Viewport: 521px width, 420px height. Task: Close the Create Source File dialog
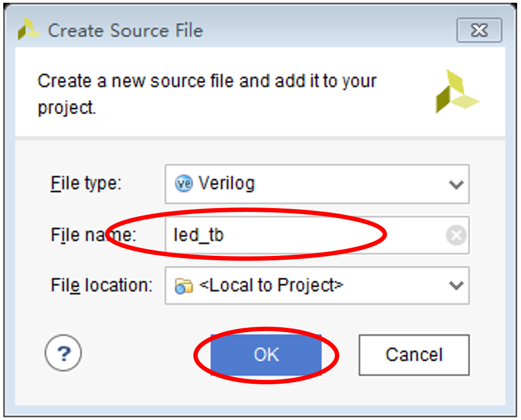click(x=479, y=30)
